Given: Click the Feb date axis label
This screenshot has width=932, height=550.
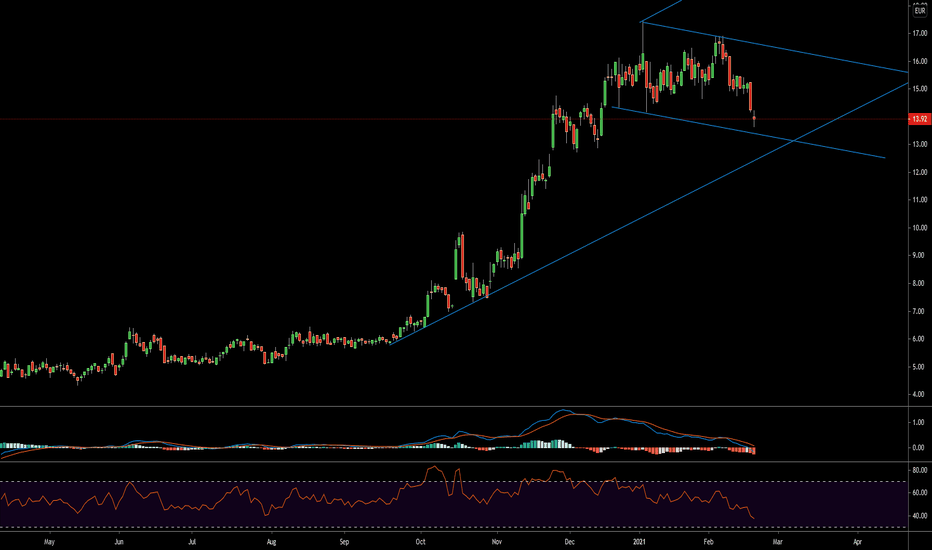Looking at the screenshot, I should [708, 542].
